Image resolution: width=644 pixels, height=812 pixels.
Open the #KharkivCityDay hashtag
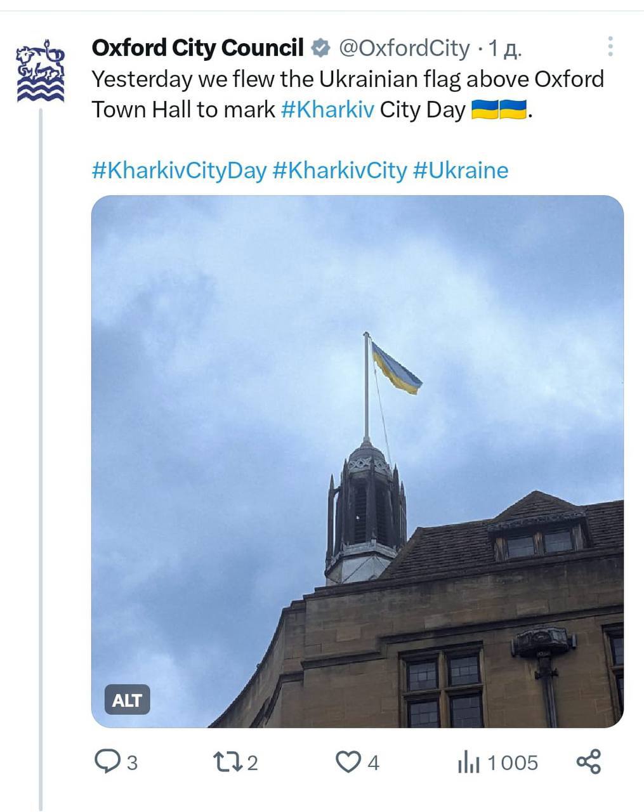[179, 171]
